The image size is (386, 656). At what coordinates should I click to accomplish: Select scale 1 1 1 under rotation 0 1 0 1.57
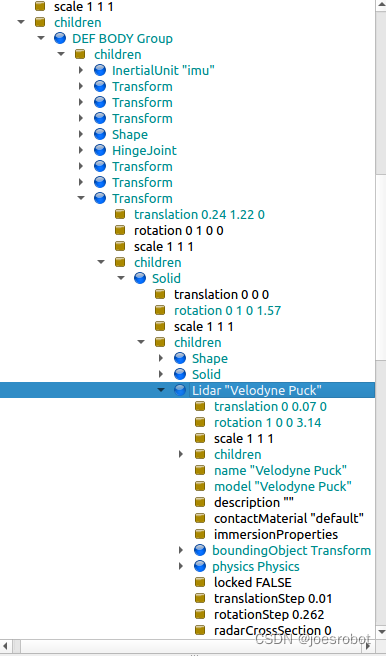204,326
